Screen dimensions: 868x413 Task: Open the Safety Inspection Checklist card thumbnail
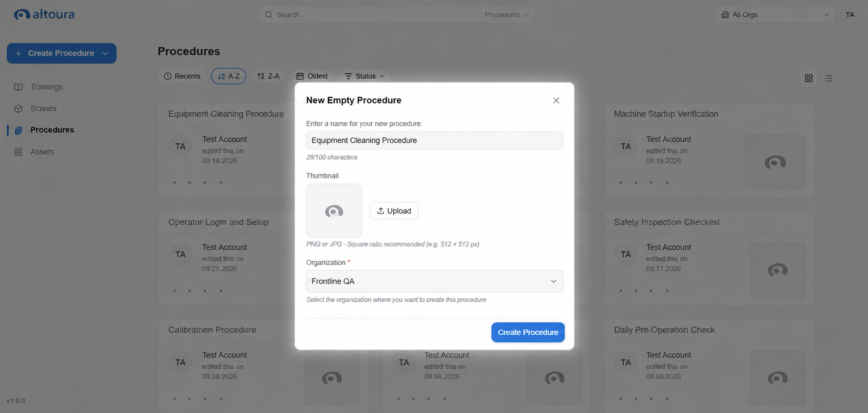tap(777, 270)
